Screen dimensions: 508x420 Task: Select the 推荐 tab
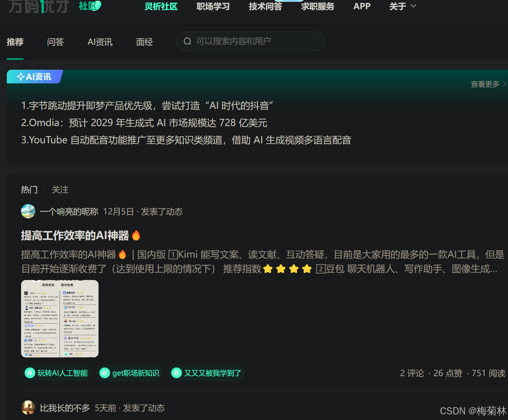pos(15,42)
